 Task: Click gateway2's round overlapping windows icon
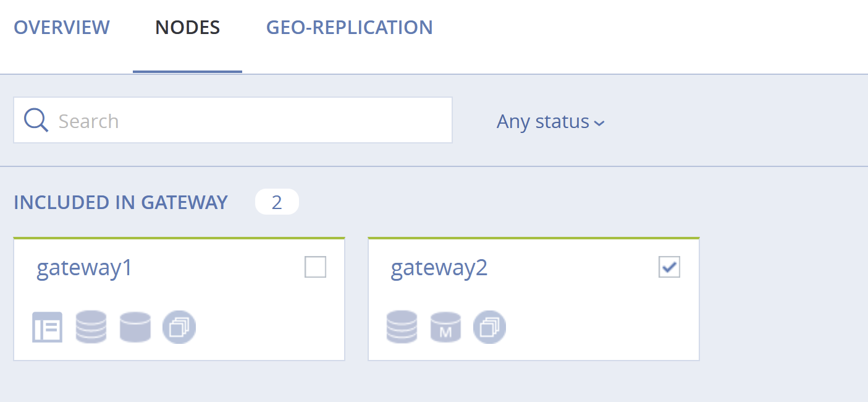pyautogui.click(x=489, y=327)
